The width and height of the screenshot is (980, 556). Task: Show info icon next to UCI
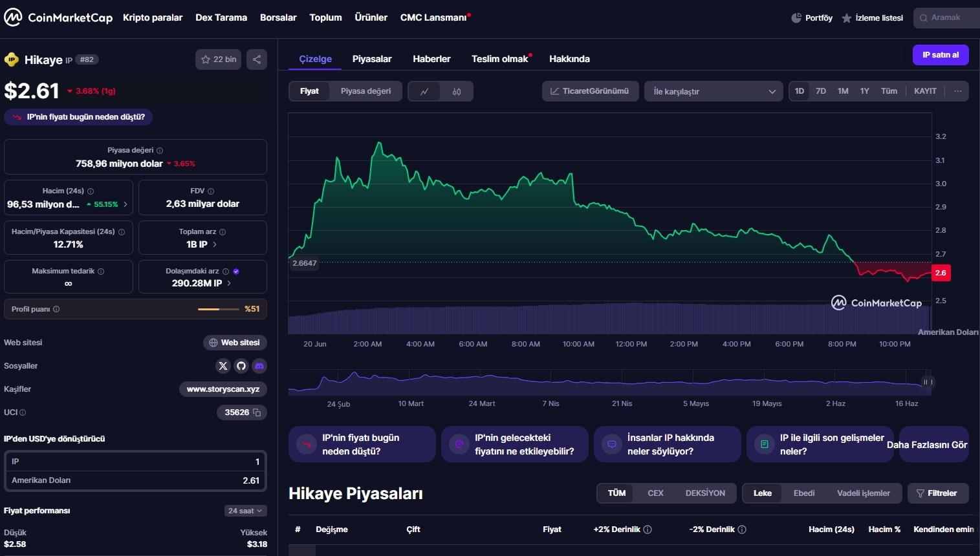click(23, 412)
